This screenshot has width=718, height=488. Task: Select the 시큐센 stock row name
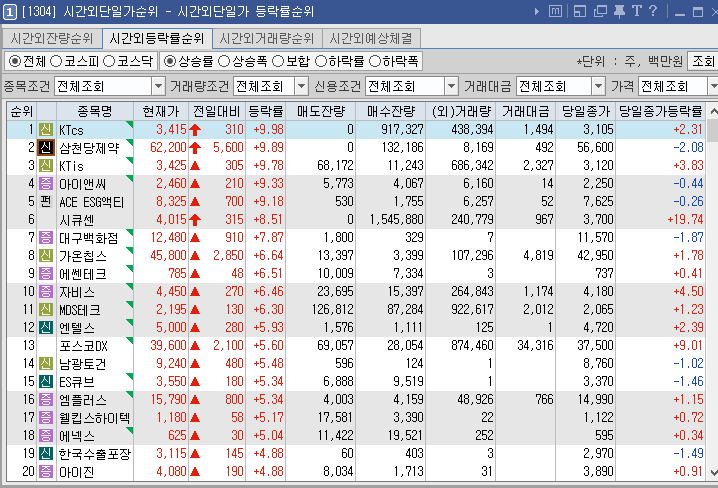click(76, 220)
